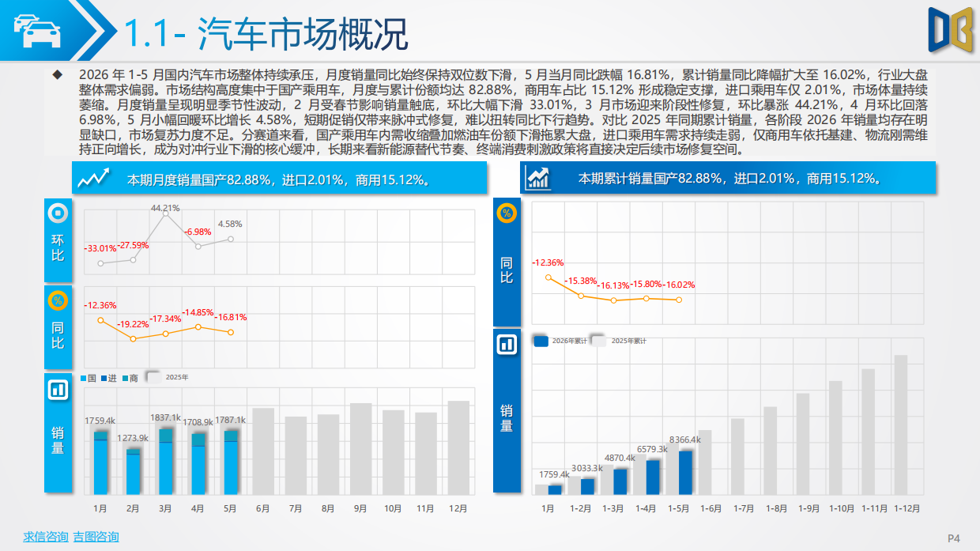
Task: Click the 1837.1k bar label
Action: [165, 417]
